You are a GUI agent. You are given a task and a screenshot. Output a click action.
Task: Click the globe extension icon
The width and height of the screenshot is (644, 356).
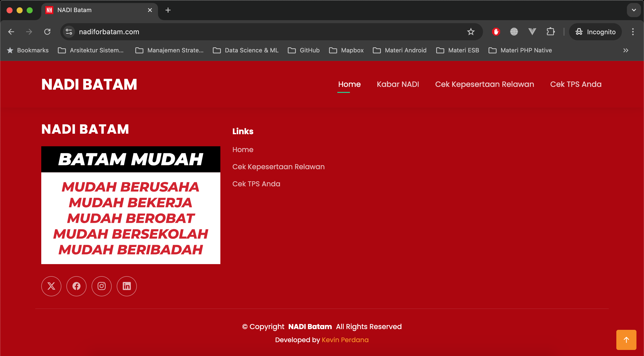(514, 32)
